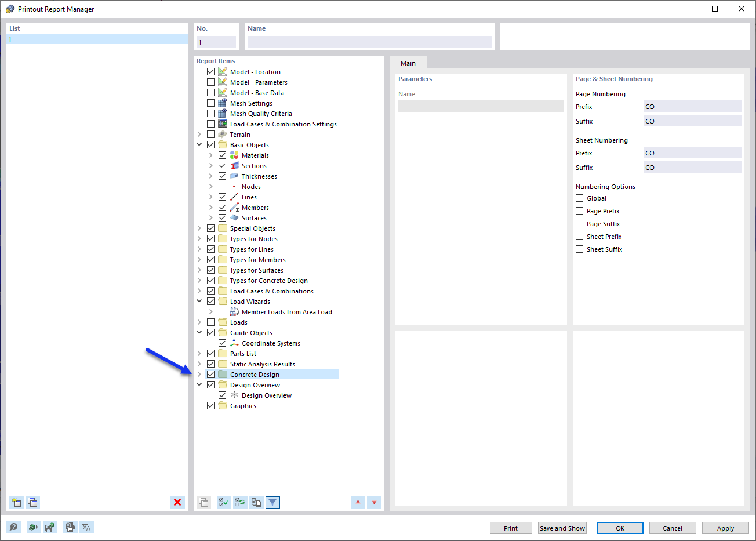Collapse the Basic Objects node
756x541 pixels.
click(x=199, y=144)
